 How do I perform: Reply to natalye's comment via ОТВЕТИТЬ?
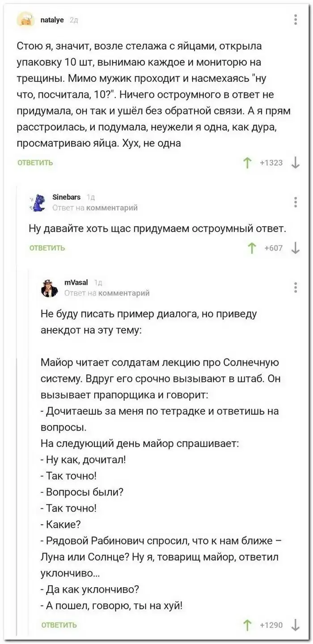35,163
